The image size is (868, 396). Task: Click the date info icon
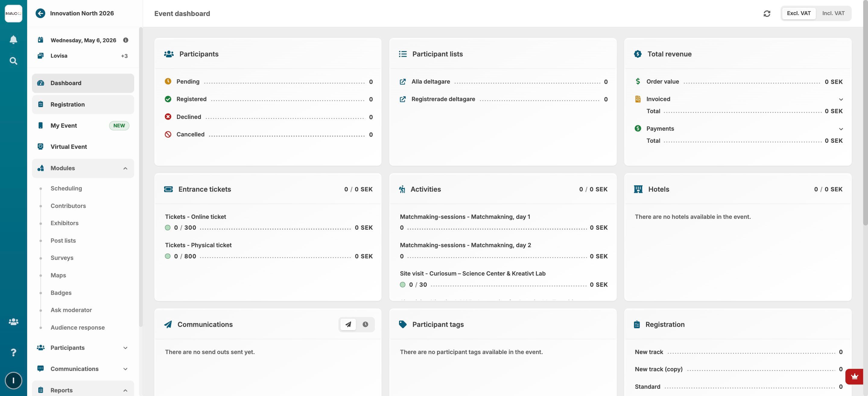click(126, 40)
